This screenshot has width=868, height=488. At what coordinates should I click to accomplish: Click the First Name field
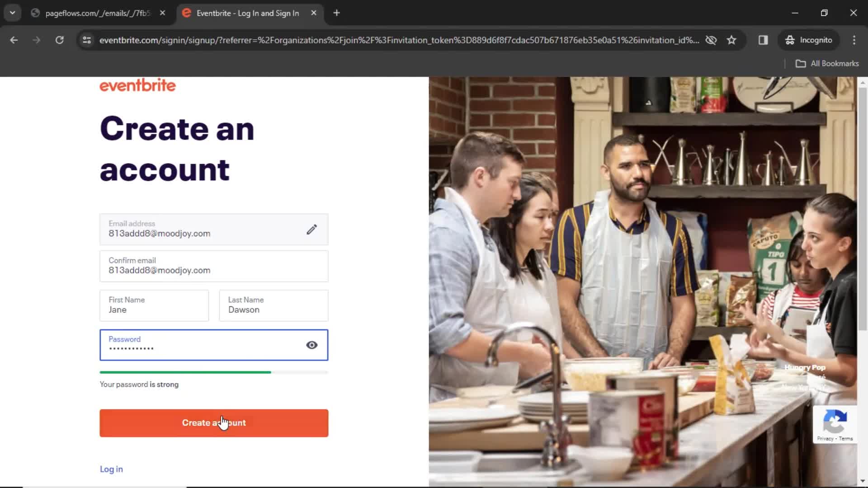(x=154, y=305)
